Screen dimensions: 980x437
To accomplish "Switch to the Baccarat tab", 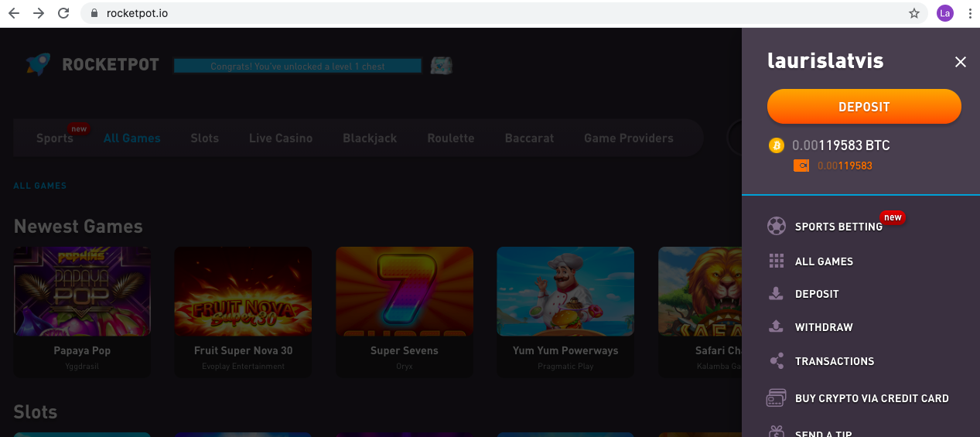I will [529, 138].
